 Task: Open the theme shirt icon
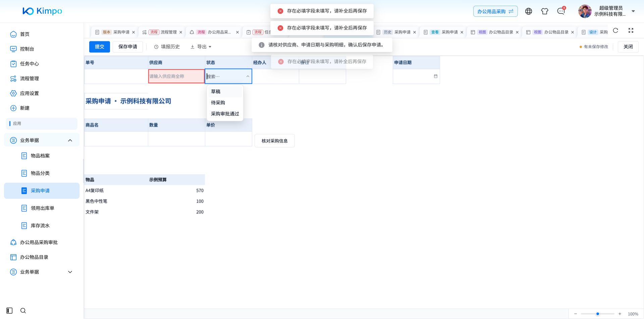pos(545,11)
